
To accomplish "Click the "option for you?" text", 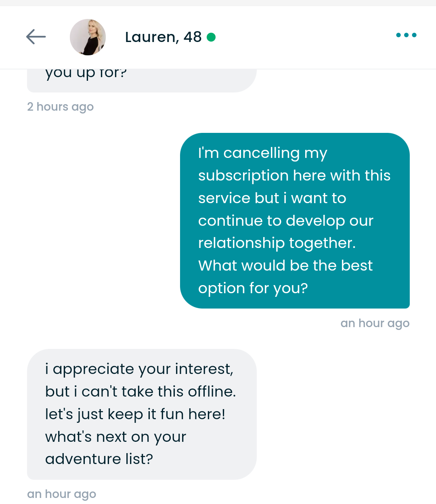I will click(x=253, y=288).
